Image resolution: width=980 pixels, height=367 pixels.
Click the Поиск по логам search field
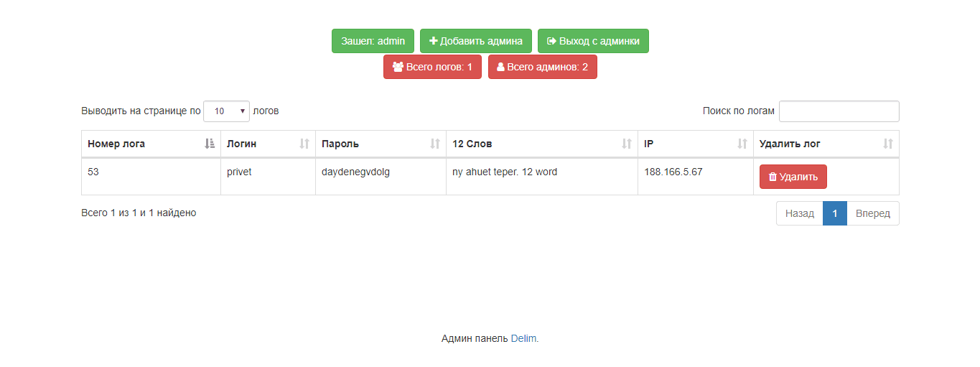pyautogui.click(x=839, y=111)
